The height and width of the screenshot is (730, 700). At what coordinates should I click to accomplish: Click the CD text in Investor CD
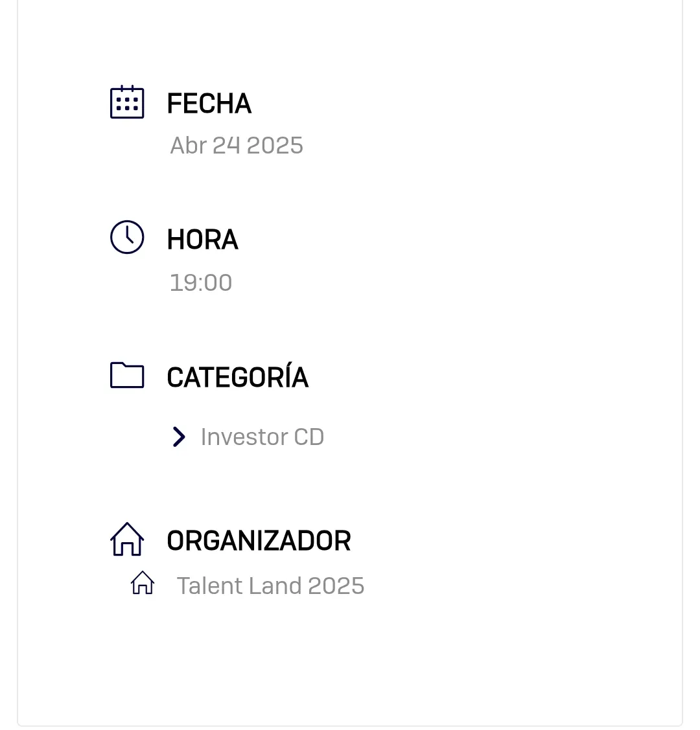(309, 437)
